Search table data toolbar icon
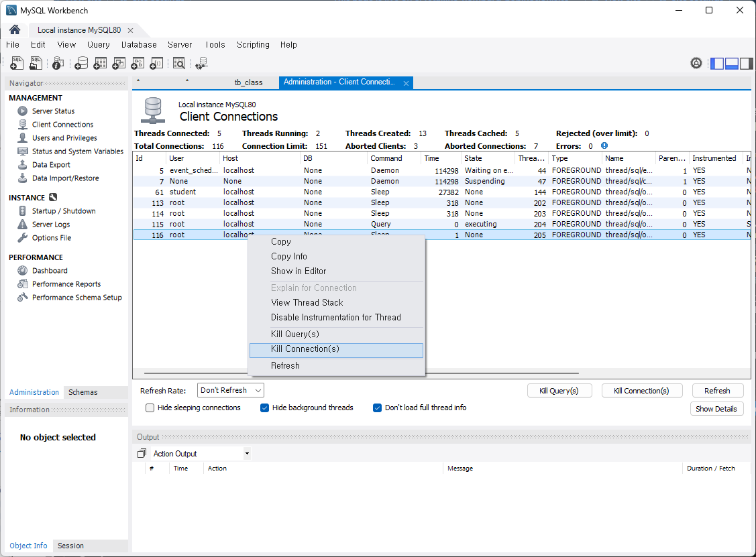Image resolution: width=756 pixels, height=557 pixels. pos(179,63)
